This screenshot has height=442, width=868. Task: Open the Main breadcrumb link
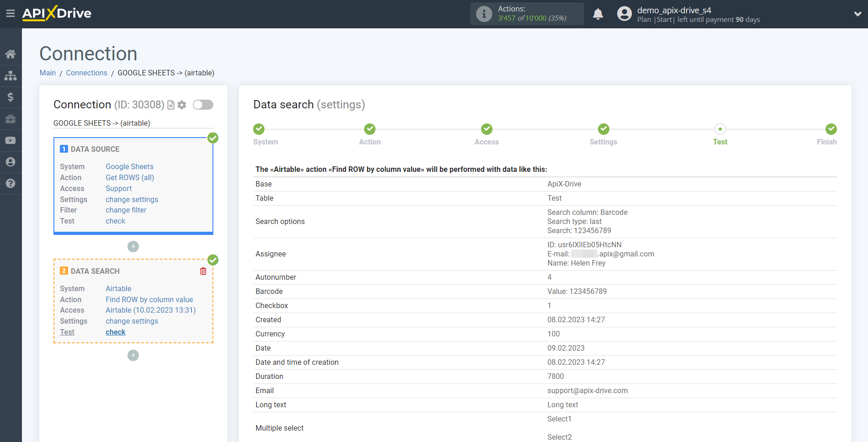coord(48,73)
